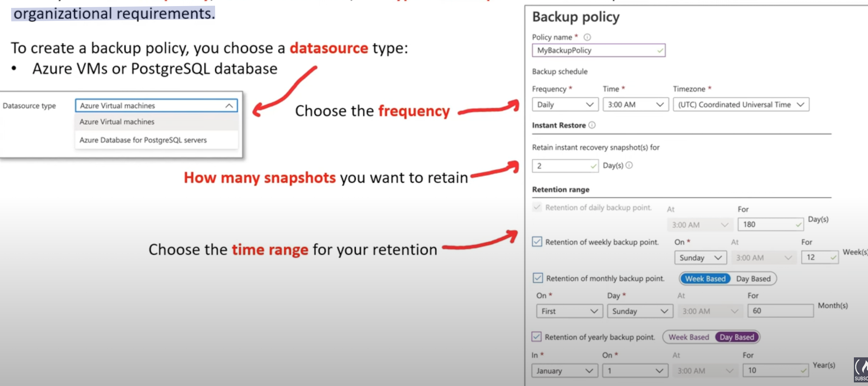Toggle Retention of daily backup point checkbox
The width and height of the screenshot is (868, 386).
[537, 207]
